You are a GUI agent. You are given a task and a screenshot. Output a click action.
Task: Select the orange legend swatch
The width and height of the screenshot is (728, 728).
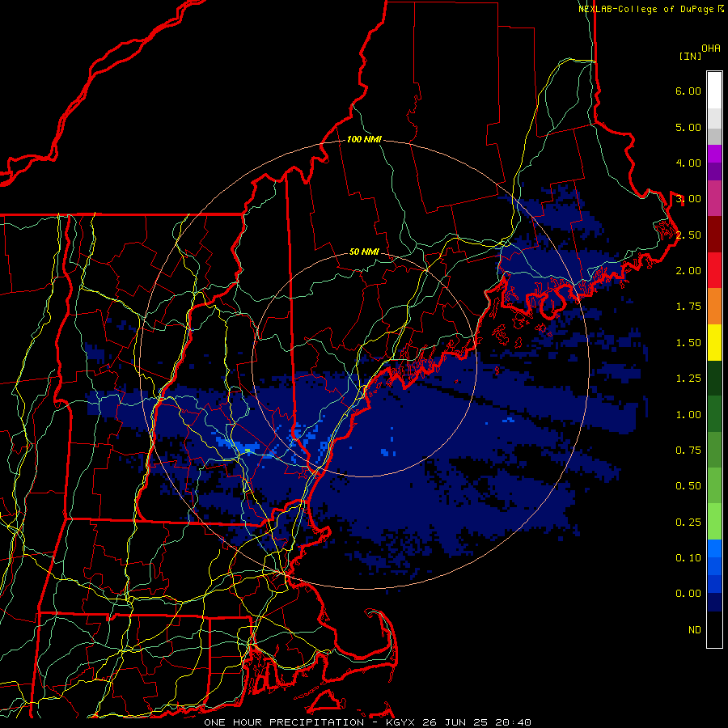click(714, 307)
